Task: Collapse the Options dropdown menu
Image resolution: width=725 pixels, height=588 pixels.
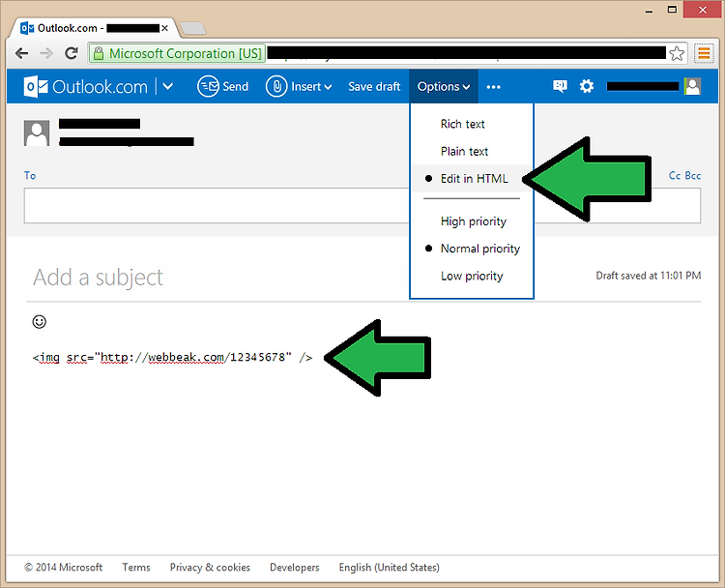Action: click(444, 86)
